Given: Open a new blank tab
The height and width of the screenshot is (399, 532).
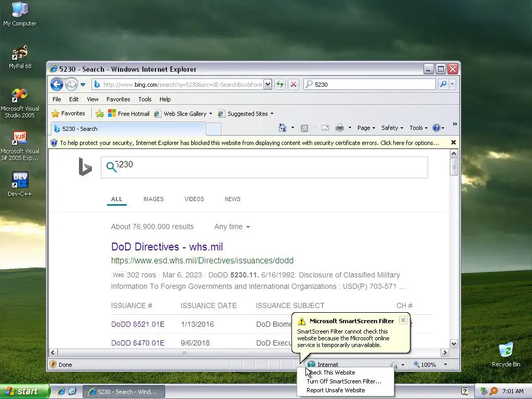Looking at the screenshot, I should (214, 129).
